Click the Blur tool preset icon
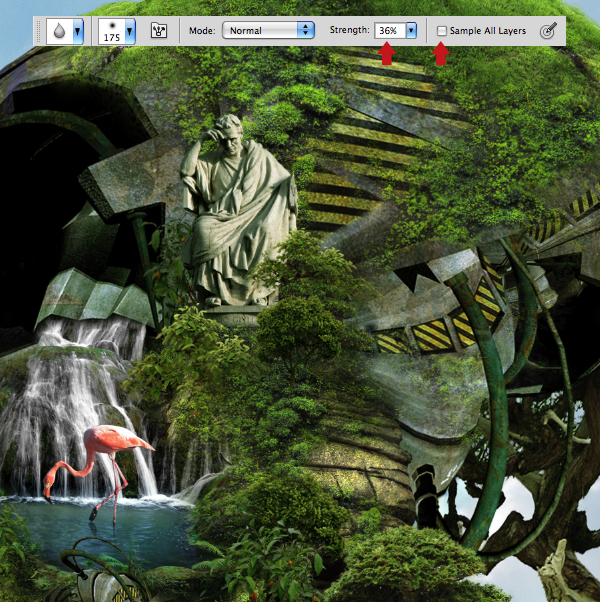The image size is (600, 602). click(60, 31)
